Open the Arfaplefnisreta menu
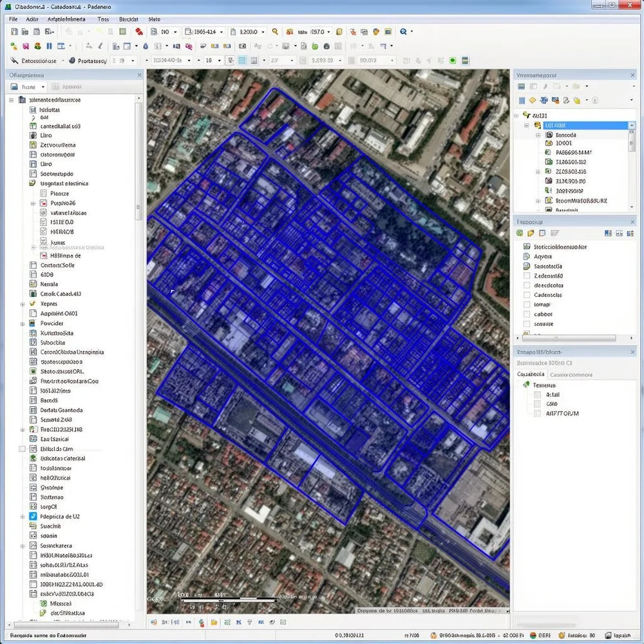The height and width of the screenshot is (644, 644). tap(66, 19)
